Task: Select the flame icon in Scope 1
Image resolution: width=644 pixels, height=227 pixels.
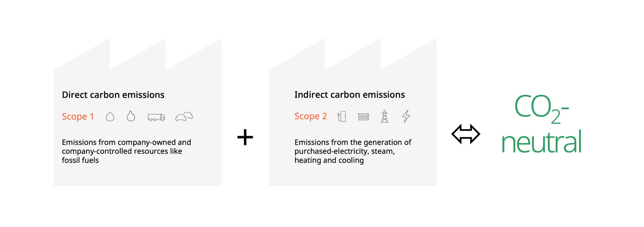Action: coord(131,116)
